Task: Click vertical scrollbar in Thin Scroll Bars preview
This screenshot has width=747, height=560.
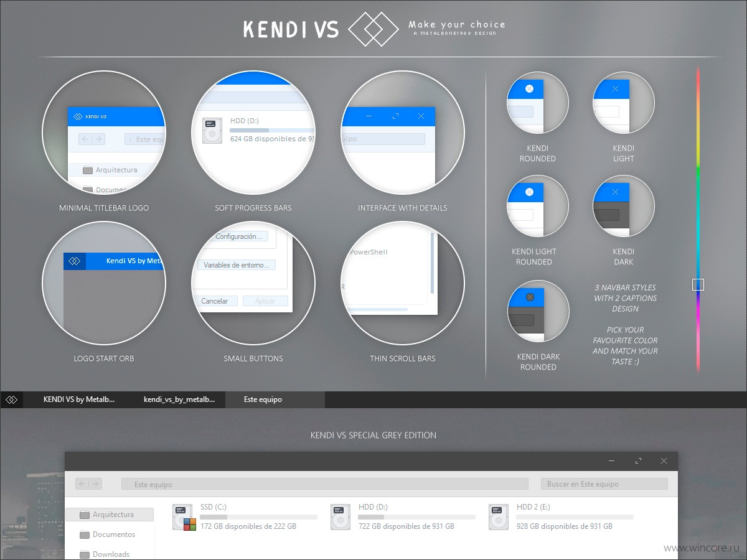Action: 432,262
